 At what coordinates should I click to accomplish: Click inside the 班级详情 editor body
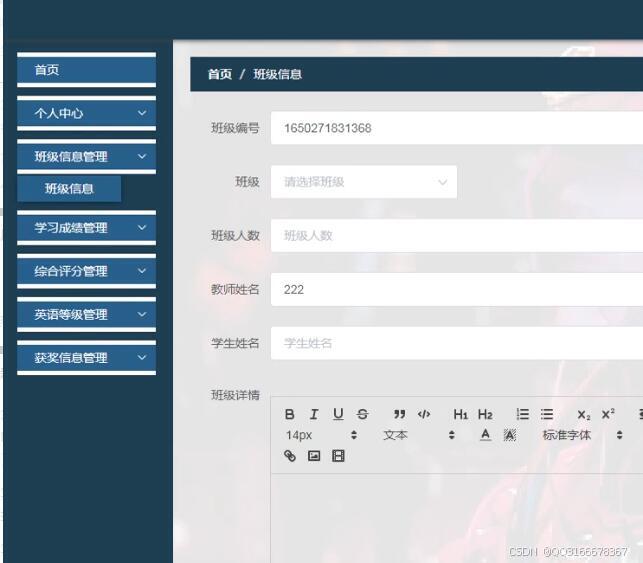coord(457,518)
